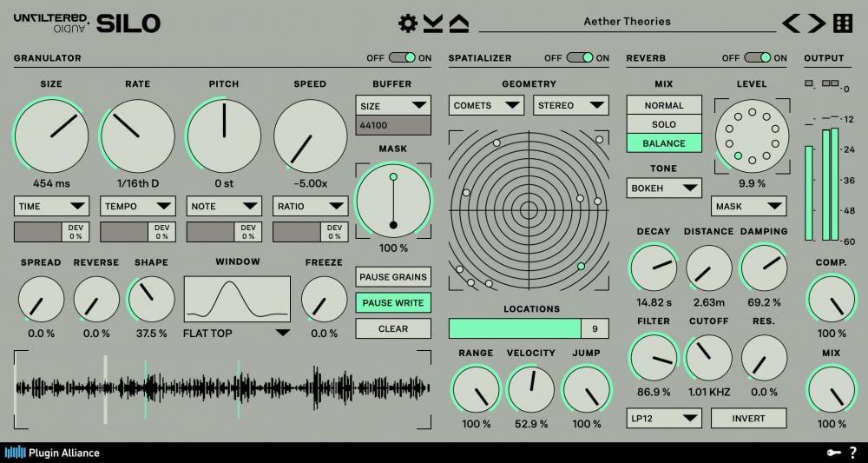Screen dimensions: 868x463
Task: Open the LP12 filter type dropdown
Action: (x=664, y=418)
